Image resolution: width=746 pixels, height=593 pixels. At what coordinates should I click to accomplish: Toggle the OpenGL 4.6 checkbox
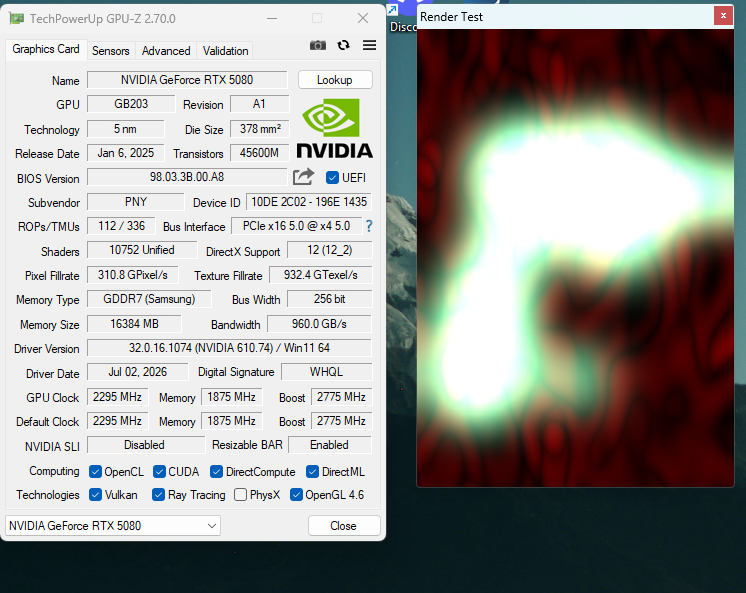(296, 495)
